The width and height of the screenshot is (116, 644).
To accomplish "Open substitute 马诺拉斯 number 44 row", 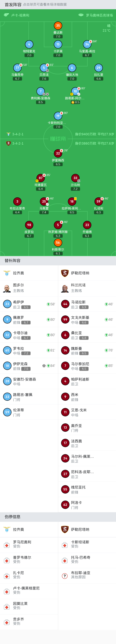I will coord(87,304).
